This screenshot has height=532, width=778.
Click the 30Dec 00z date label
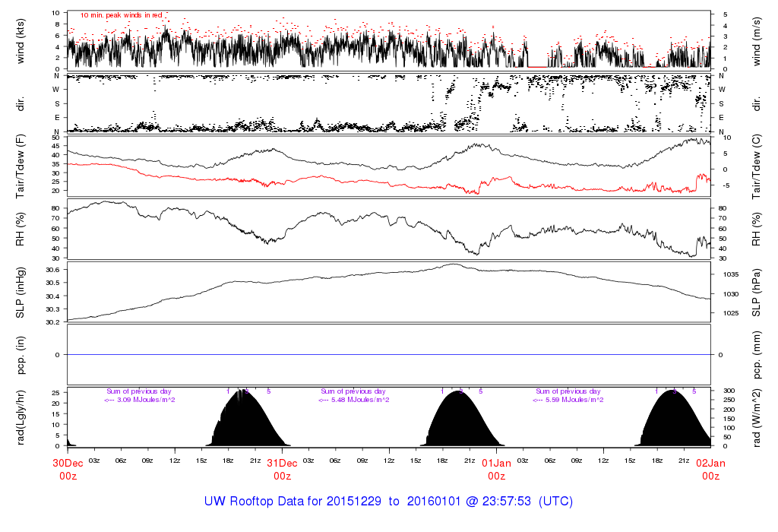tap(68, 469)
